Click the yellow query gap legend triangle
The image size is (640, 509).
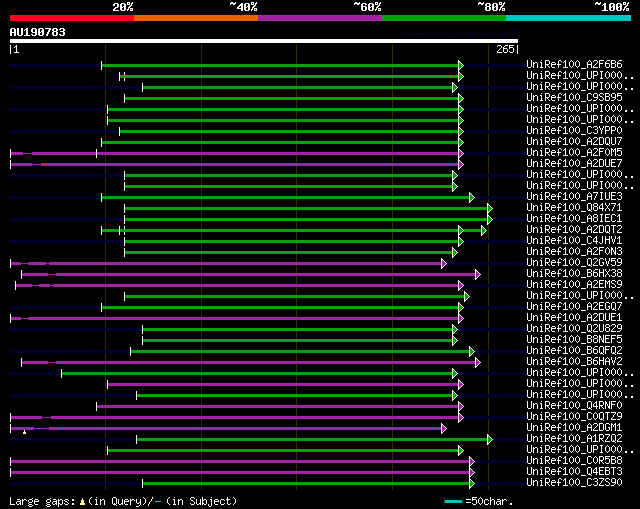pos(82,501)
